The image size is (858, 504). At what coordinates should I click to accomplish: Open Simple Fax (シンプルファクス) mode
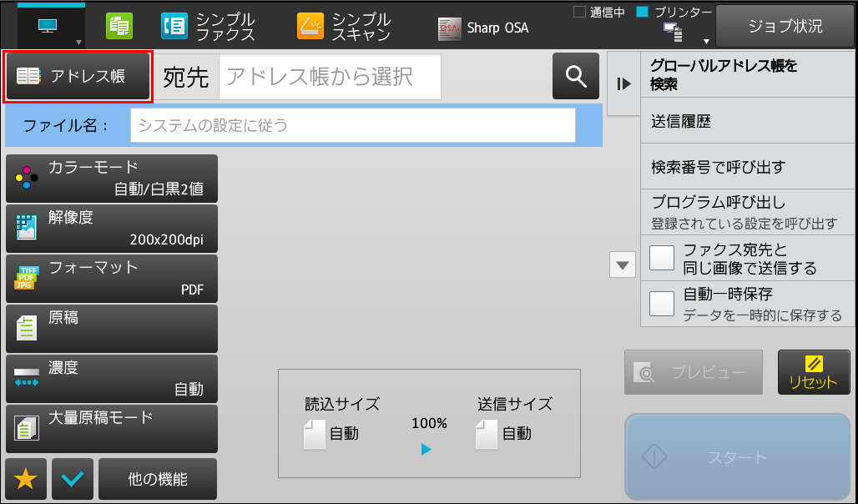(x=208, y=26)
